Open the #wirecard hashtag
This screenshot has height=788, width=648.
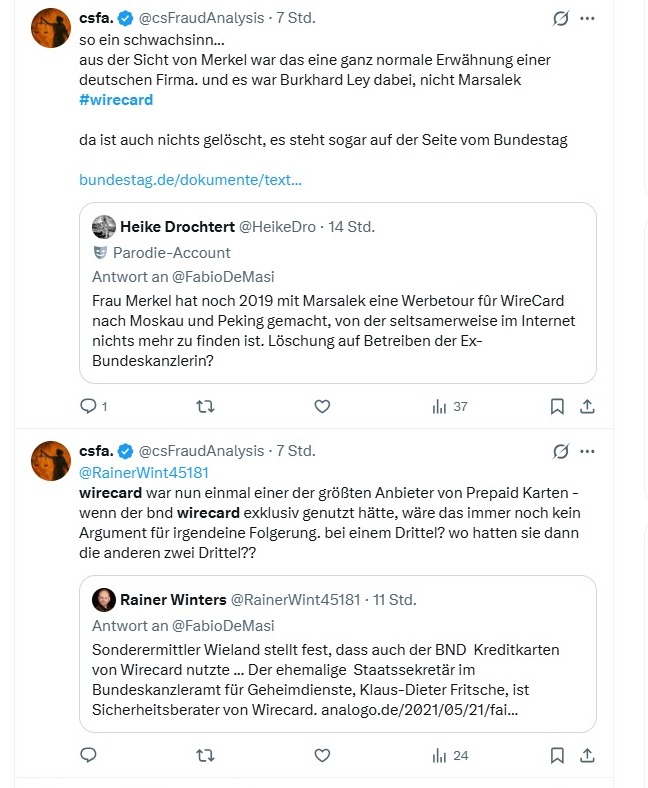click(116, 100)
